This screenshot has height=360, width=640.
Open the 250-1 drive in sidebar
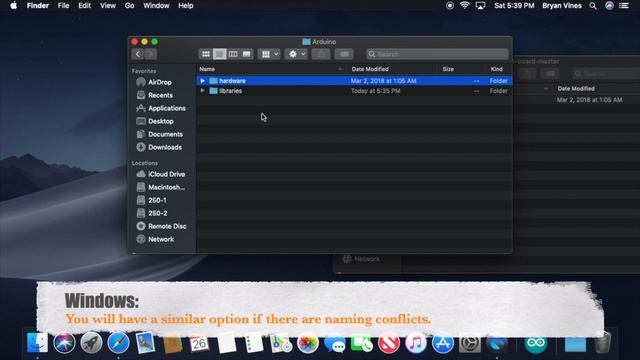click(x=157, y=200)
